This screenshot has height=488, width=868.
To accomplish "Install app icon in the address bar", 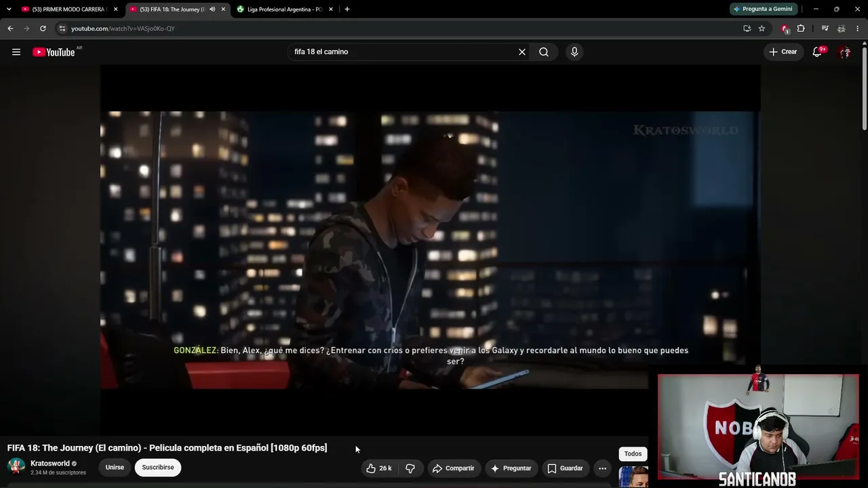I will [x=747, y=28].
